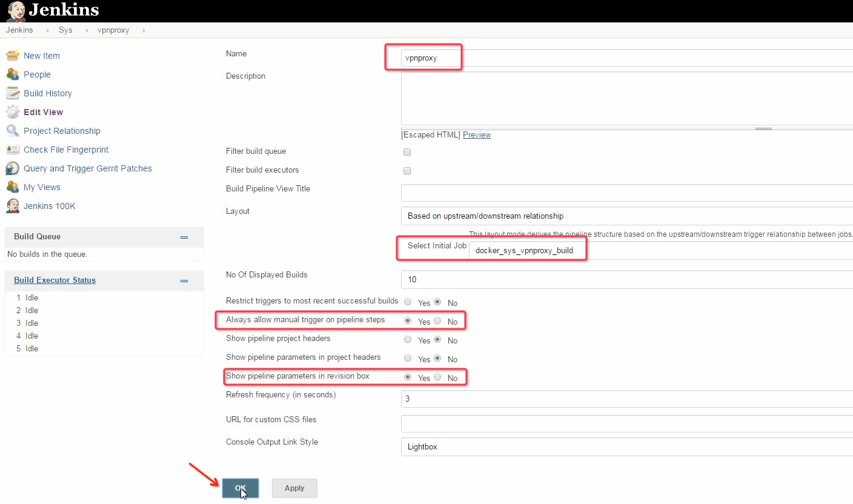Click Query and Trigger Gerrit Patches icon

point(13,168)
